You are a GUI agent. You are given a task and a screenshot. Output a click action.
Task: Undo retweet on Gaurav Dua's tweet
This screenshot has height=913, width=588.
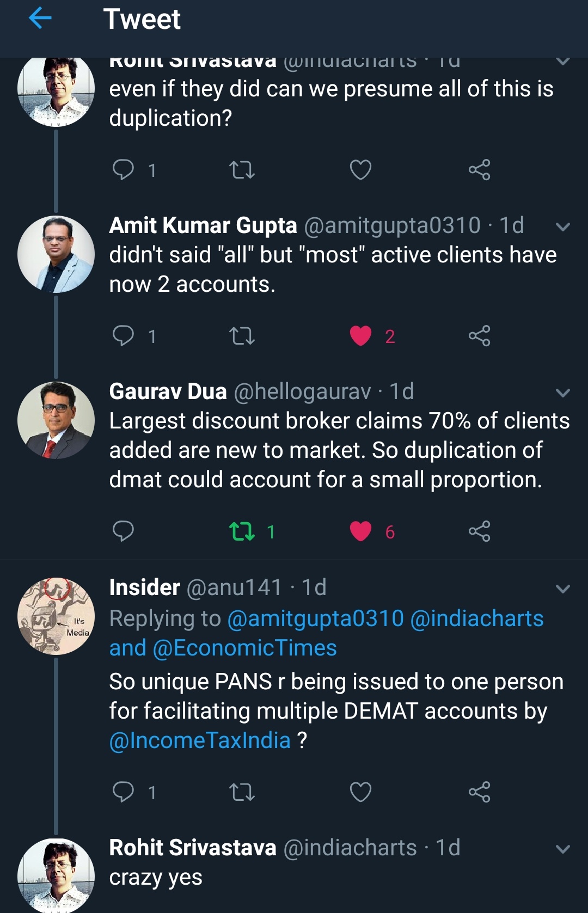pyautogui.click(x=242, y=531)
